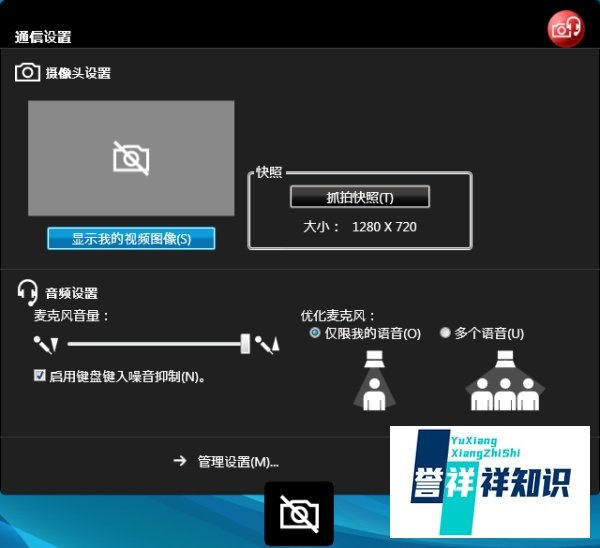Click the 麦克风音量 label
The height and width of the screenshot is (548, 600).
click(x=71, y=316)
